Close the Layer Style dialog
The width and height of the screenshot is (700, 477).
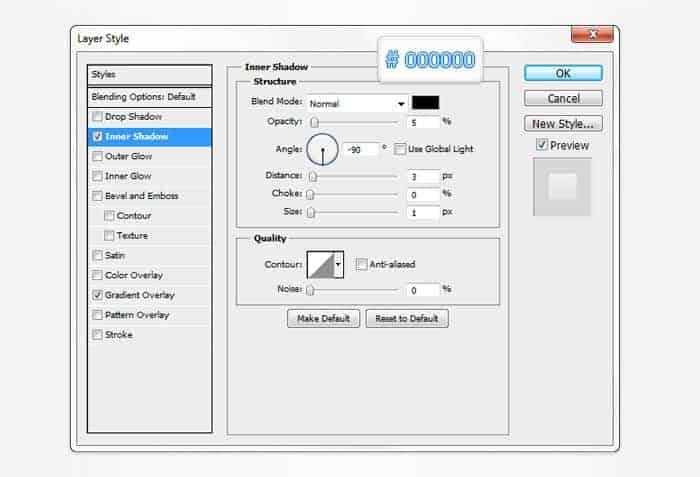tap(592, 34)
